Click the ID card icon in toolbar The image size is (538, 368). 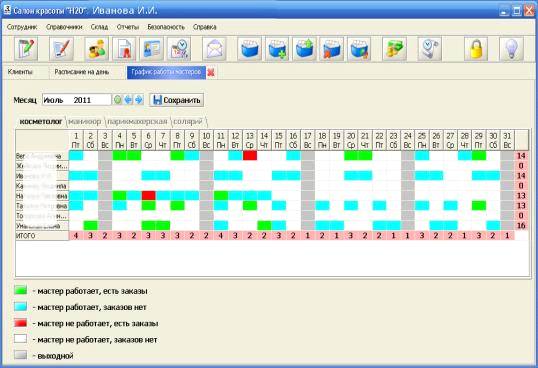(x=152, y=49)
